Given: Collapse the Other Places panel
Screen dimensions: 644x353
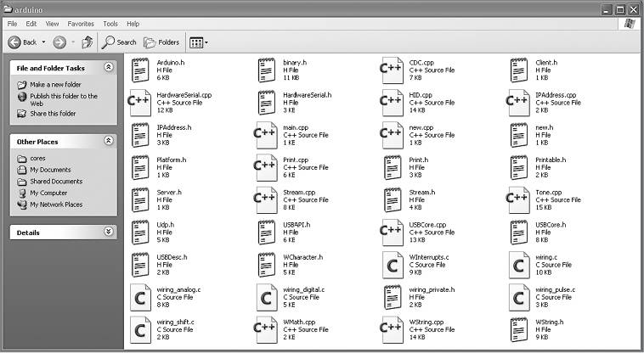Looking at the screenshot, I should 109,141.
